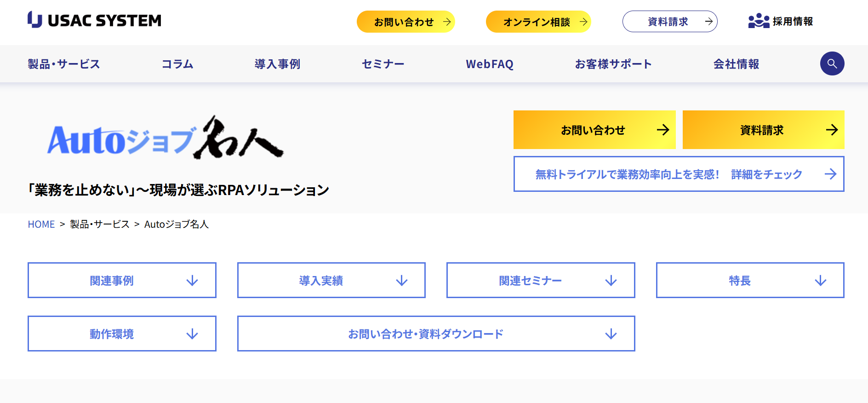Click arrow in header outlined 資料請求 button
868x403 pixels.
(x=708, y=22)
